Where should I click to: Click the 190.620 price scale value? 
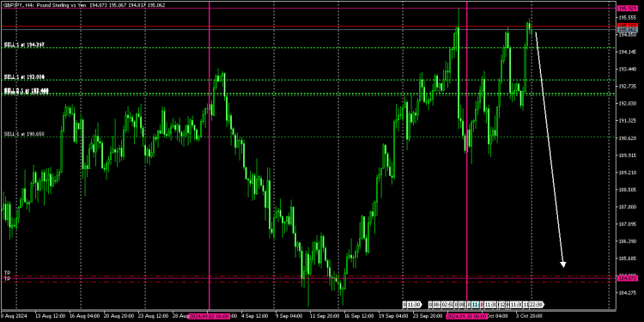[x=627, y=138]
